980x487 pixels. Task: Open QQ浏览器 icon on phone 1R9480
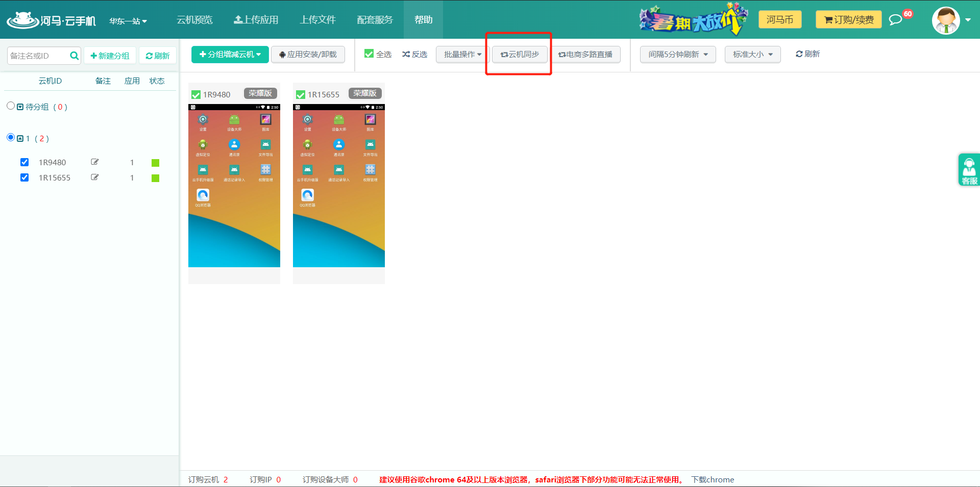[x=203, y=195]
